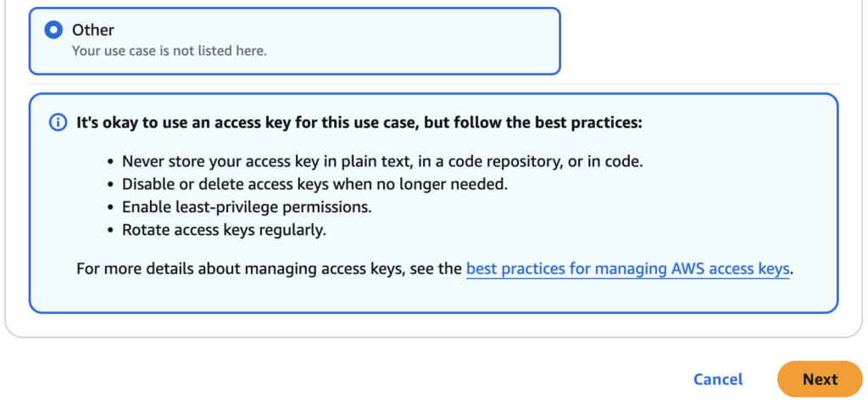Click blank space left of the Cancel button
868x403 pixels.
[x=424, y=379]
